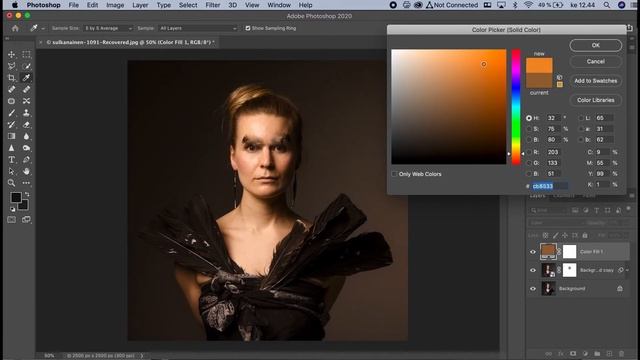Viewport: 640px width, 360px height.
Task: Click the Link layers icon
Action: click(549, 353)
